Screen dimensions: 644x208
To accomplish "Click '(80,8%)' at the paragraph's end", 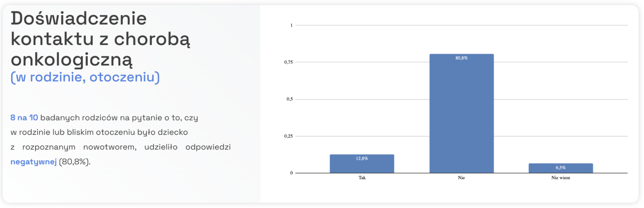I will [x=75, y=162].
